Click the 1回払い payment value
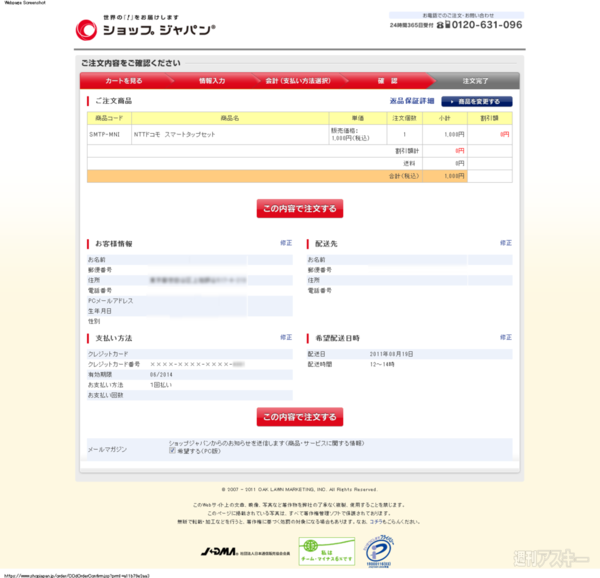600x578 pixels. point(161,385)
